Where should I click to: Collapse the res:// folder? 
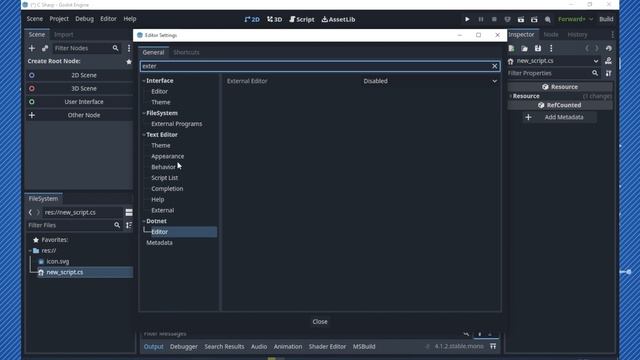(30, 251)
